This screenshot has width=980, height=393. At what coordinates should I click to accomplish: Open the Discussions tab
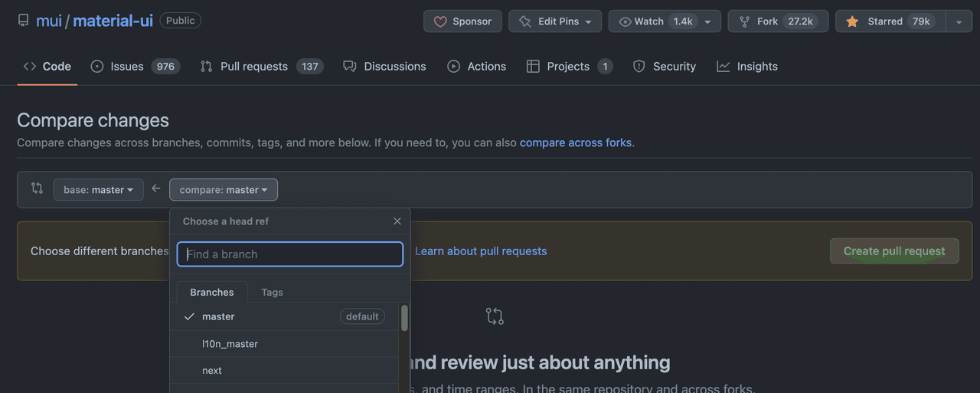click(384, 67)
